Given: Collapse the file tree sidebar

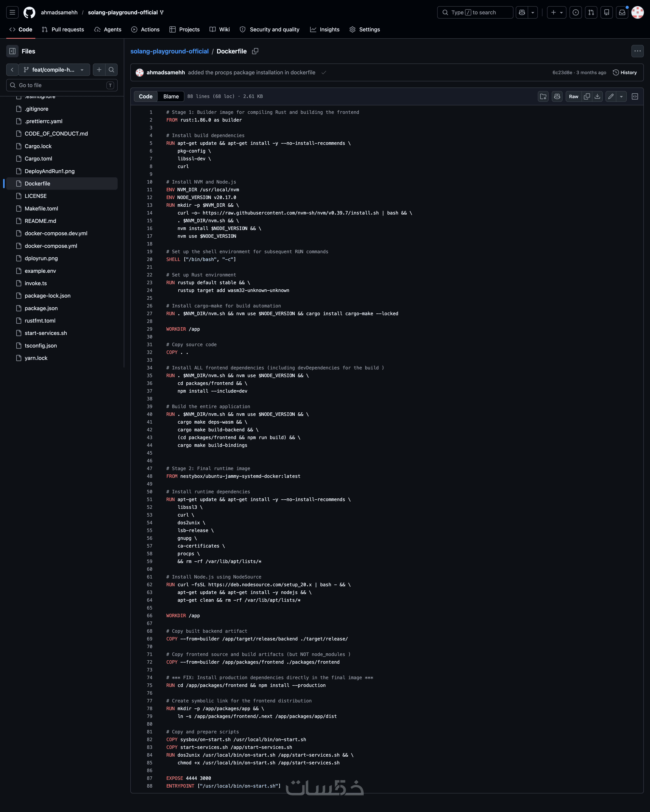Looking at the screenshot, I should pyautogui.click(x=12, y=51).
